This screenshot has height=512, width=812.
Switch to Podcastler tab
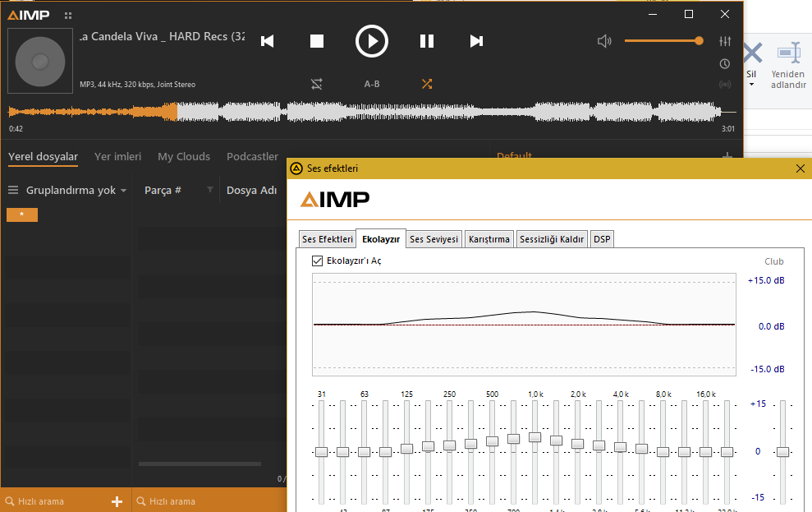pos(252,156)
